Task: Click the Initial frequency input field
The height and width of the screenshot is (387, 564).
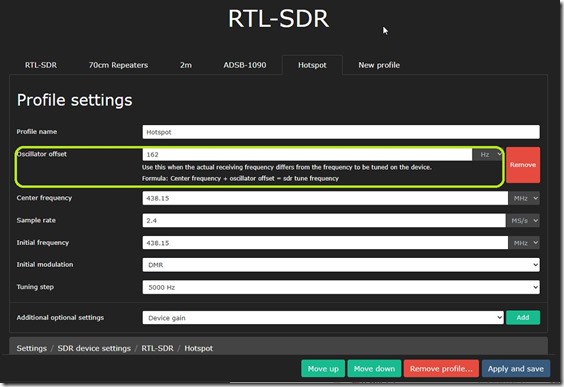Action: (x=325, y=243)
